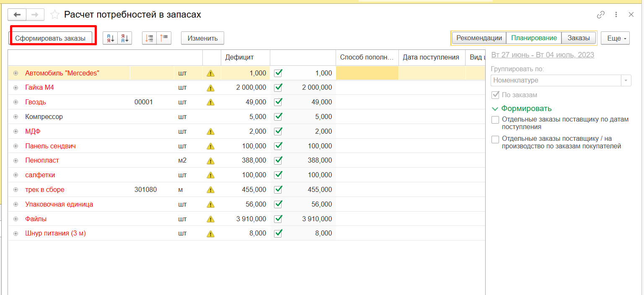Open the Еще dropdown menu
This screenshot has width=644, height=295.
click(615, 38)
